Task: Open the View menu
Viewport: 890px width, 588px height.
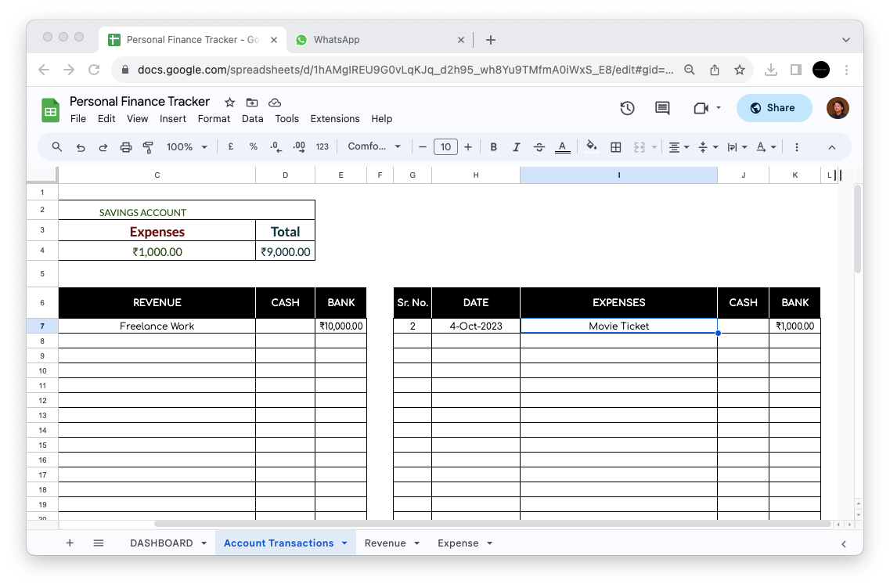Action: [x=137, y=119]
